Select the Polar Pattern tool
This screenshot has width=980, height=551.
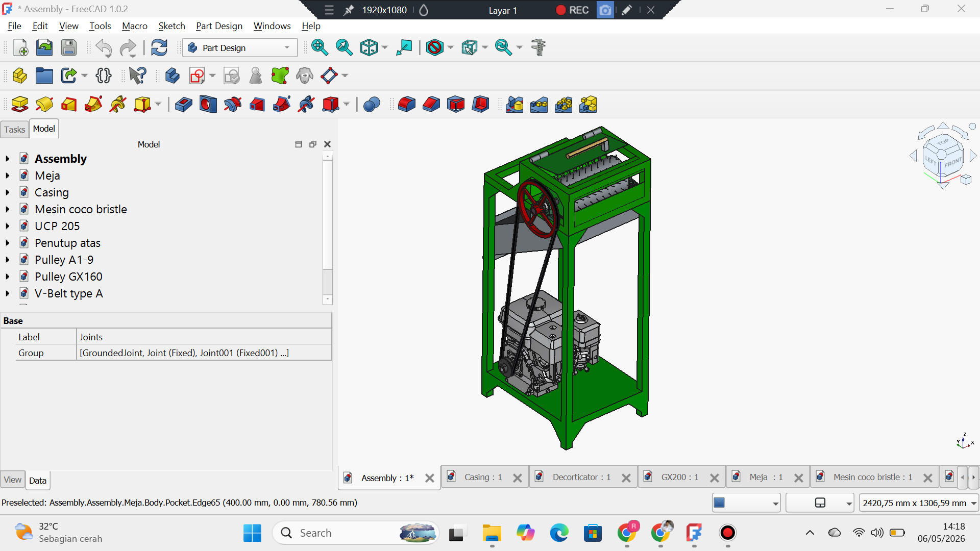click(x=563, y=105)
